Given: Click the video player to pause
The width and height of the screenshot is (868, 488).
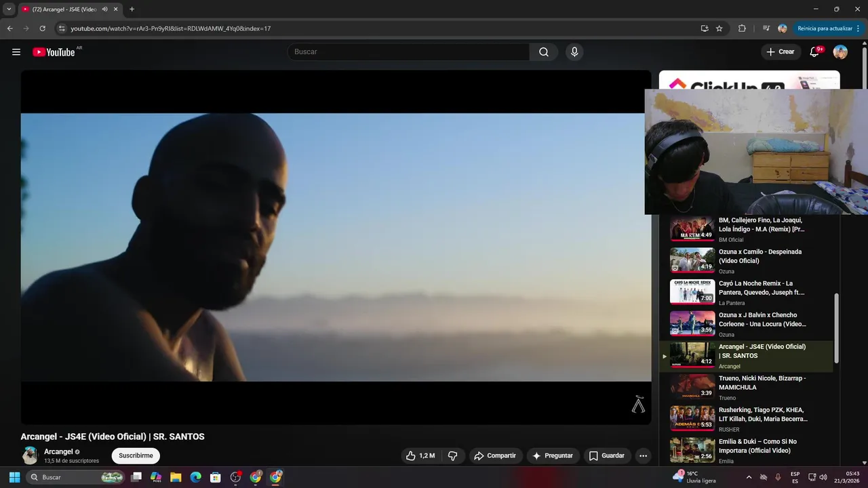Looking at the screenshot, I should click(x=336, y=247).
